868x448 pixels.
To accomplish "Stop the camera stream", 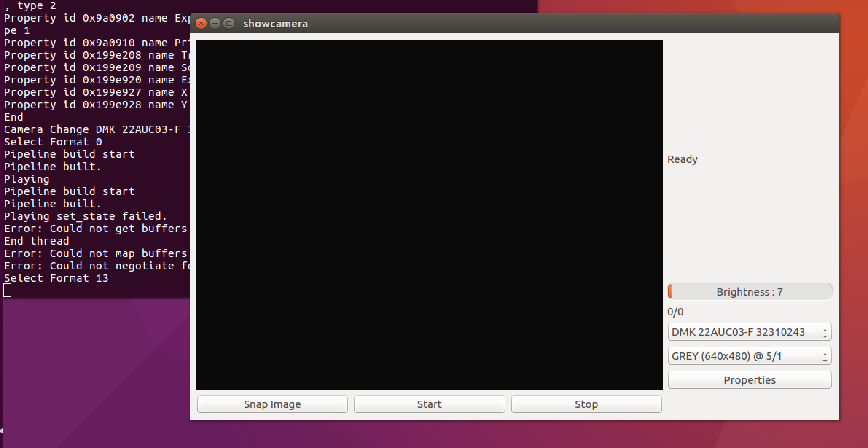I will [x=586, y=404].
